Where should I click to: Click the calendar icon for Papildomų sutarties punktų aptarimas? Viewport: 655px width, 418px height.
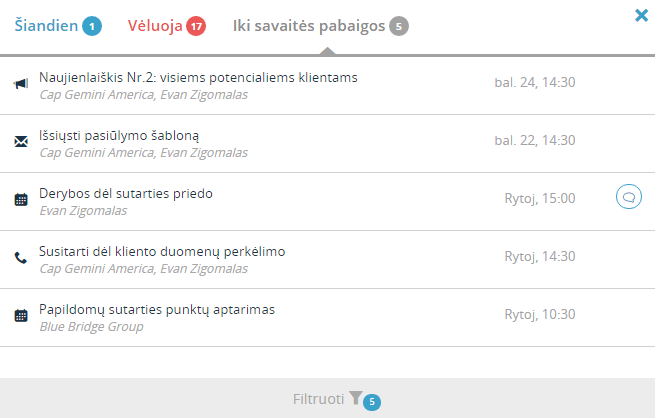21,316
